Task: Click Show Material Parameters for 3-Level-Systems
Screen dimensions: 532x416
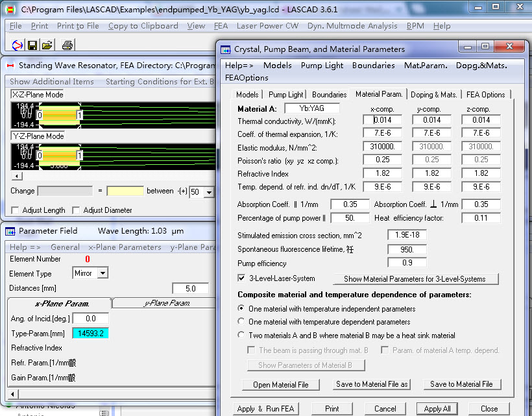Action: point(415,279)
